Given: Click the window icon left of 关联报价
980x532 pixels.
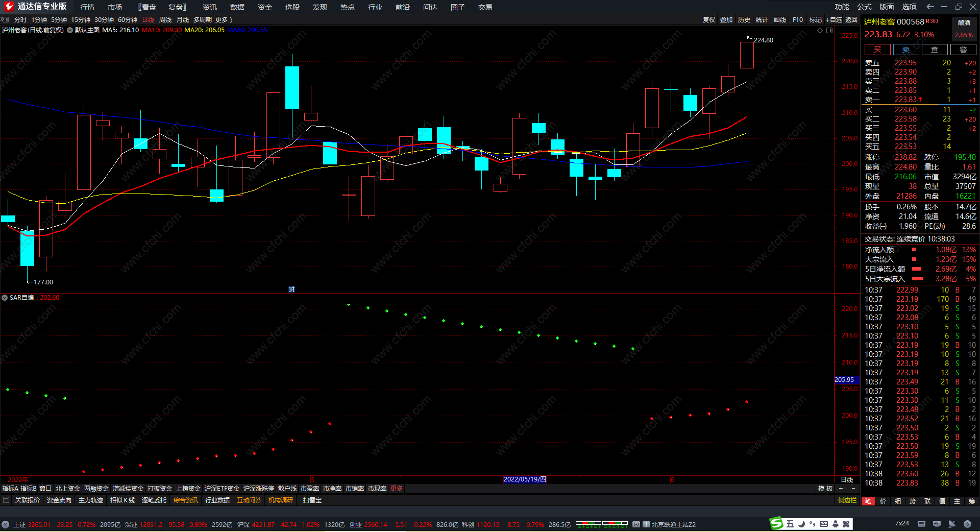Looking at the screenshot, I should [x=6, y=500].
